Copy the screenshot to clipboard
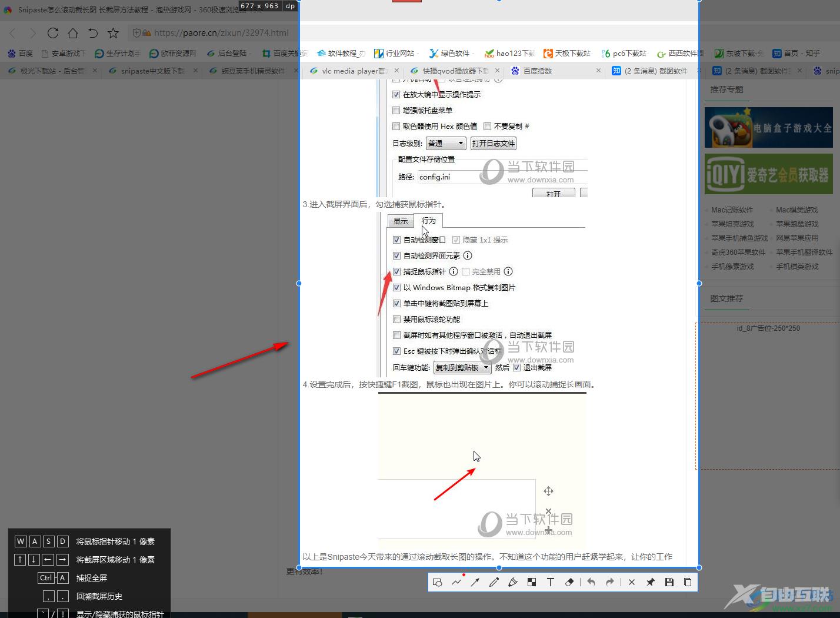The width and height of the screenshot is (840, 618). click(x=688, y=582)
